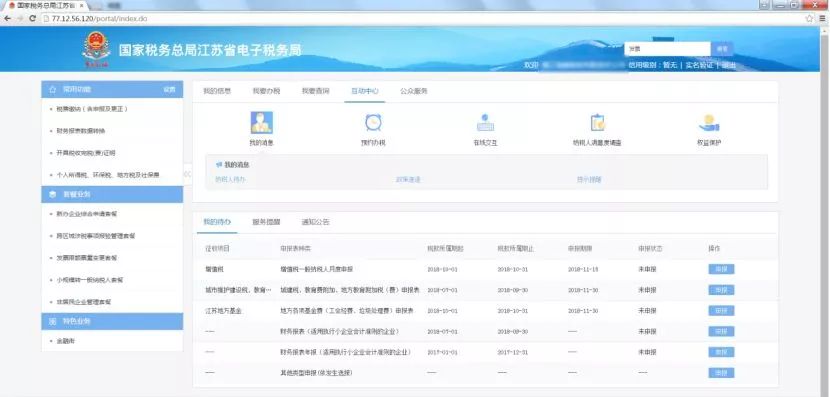The image size is (830, 397).
Task: Switch to 公众服务 tab
Action: (414, 91)
